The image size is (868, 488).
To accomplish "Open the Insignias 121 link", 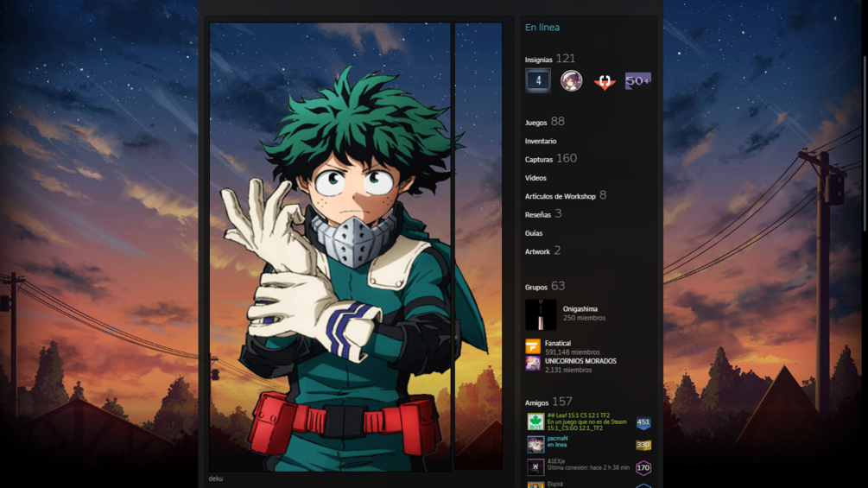I will pyautogui.click(x=549, y=59).
